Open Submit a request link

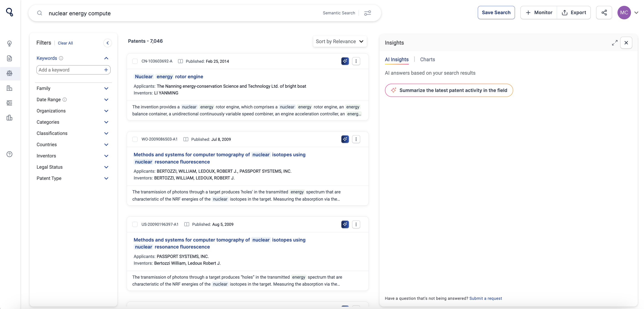coord(486,298)
